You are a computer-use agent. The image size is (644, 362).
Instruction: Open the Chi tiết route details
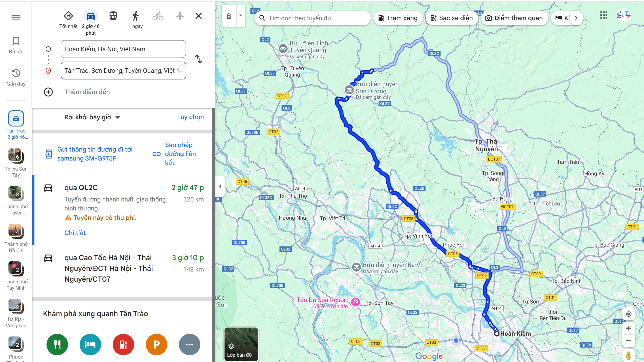point(75,233)
